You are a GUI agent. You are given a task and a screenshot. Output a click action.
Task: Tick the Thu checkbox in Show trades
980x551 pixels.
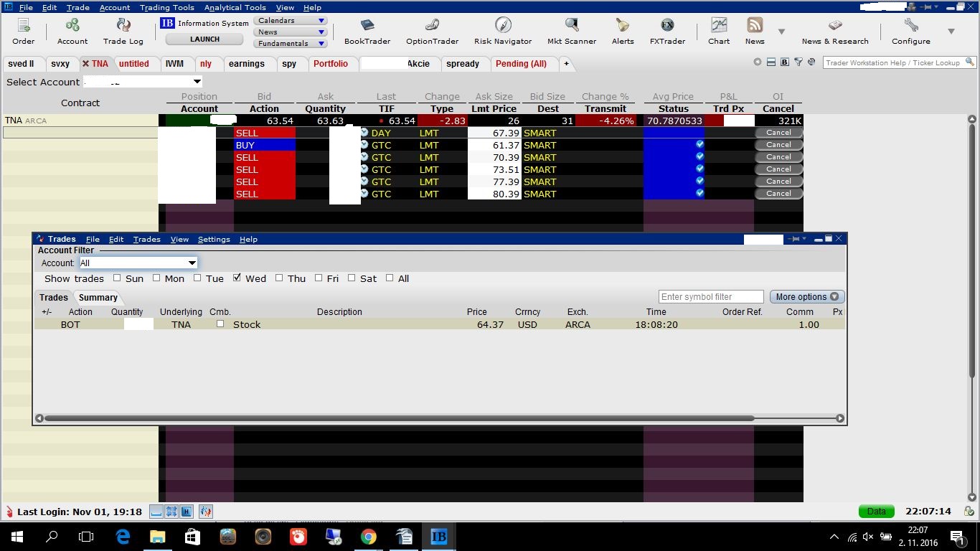(x=279, y=278)
